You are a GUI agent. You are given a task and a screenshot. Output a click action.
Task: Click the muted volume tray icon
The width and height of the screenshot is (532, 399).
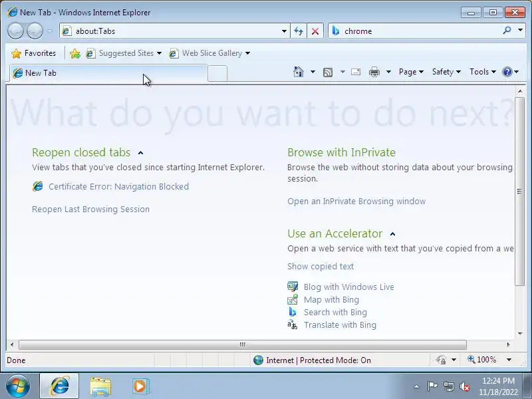coord(464,386)
